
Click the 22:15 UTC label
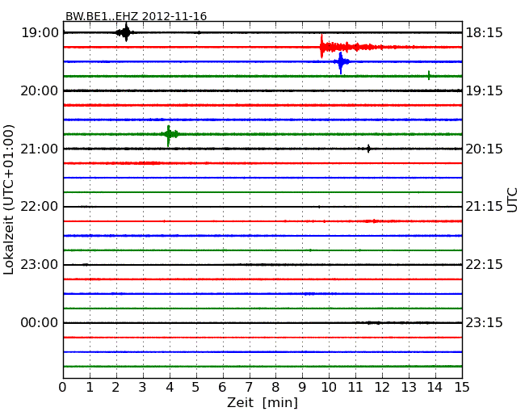(484, 265)
